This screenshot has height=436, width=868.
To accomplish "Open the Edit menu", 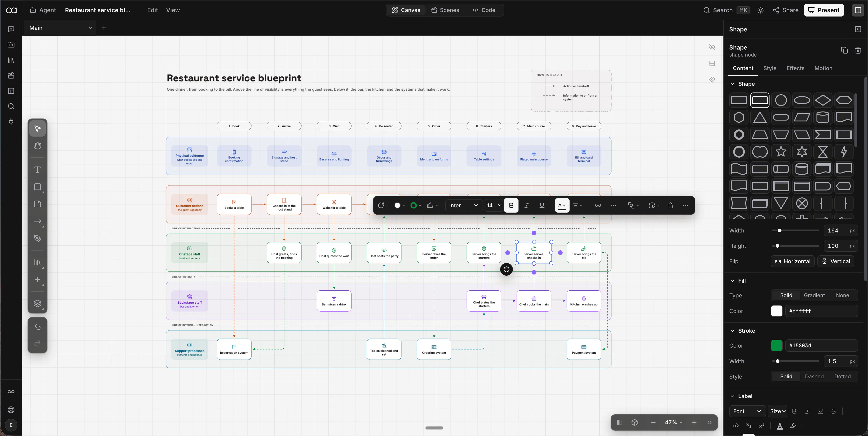I will click(x=152, y=10).
